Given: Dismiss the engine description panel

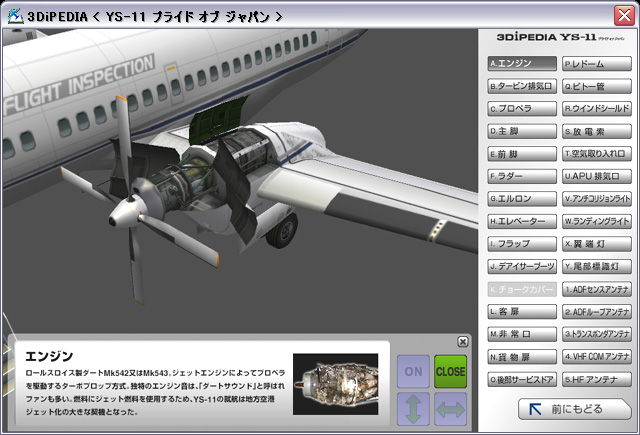Looking at the screenshot, I should click(x=462, y=342).
